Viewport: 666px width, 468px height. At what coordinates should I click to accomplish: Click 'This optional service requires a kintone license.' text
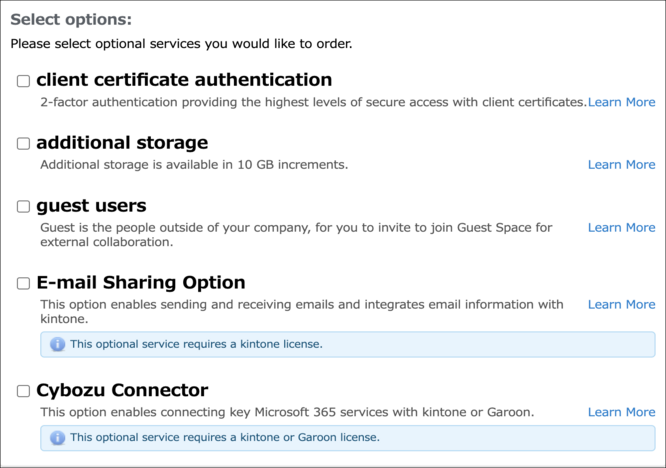coord(196,344)
